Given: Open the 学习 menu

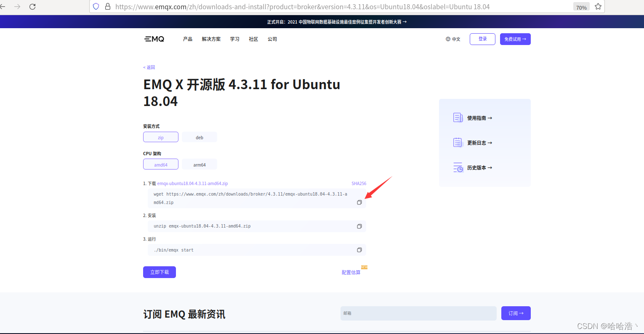Looking at the screenshot, I should [x=234, y=39].
